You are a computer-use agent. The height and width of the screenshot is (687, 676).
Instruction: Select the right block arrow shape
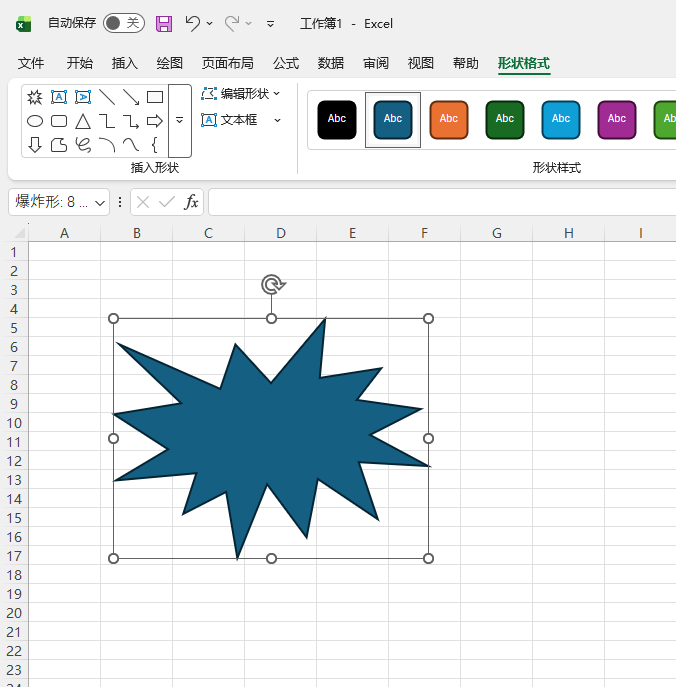pos(155,121)
